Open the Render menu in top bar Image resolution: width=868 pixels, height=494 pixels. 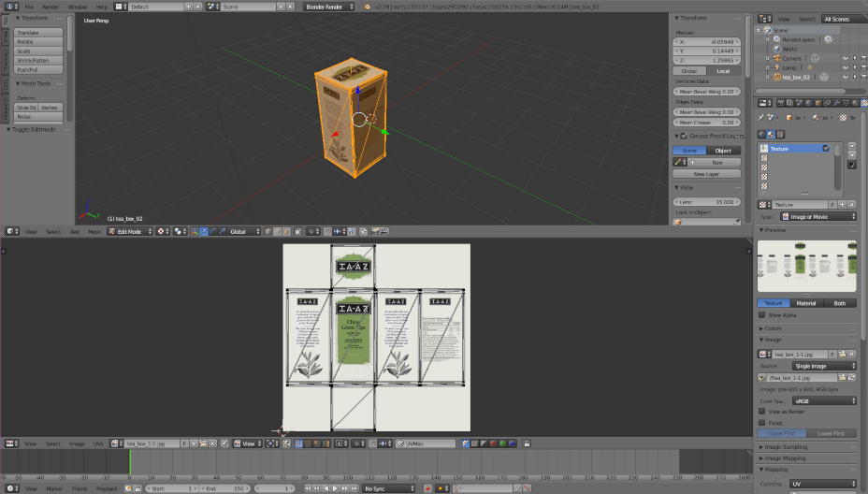(51, 7)
